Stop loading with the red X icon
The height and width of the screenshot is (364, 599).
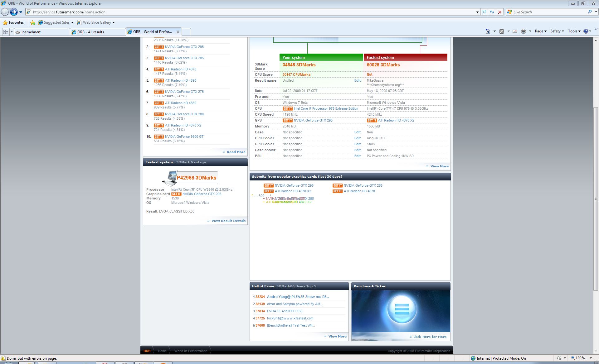pos(500,12)
